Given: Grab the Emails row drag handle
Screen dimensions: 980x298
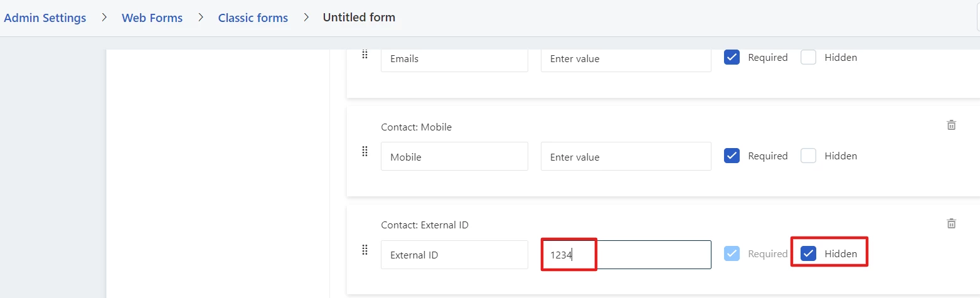Looking at the screenshot, I should tap(365, 55).
